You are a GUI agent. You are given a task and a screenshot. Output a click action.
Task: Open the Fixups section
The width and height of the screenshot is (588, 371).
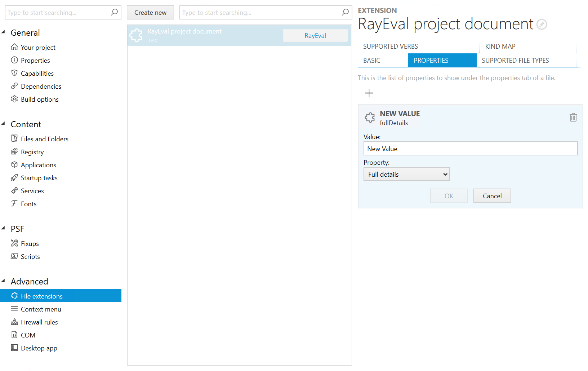pyautogui.click(x=30, y=244)
